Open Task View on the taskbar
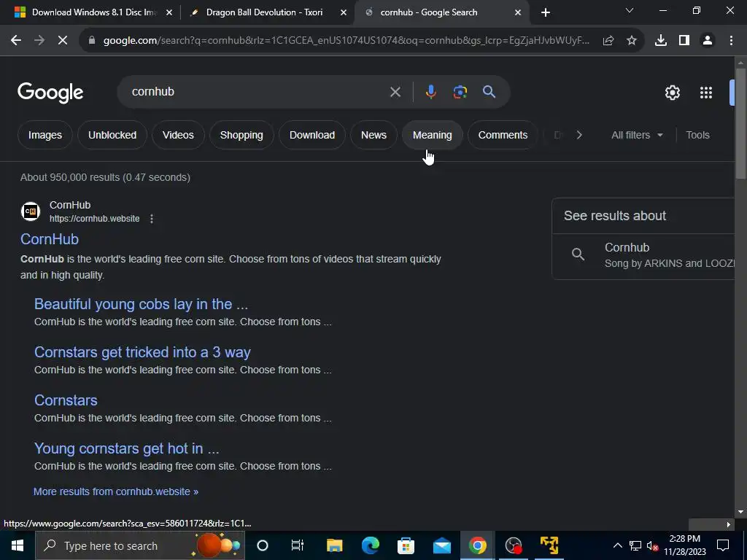The width and height of the screenshot is (747, 560). (x=298, y=545)
